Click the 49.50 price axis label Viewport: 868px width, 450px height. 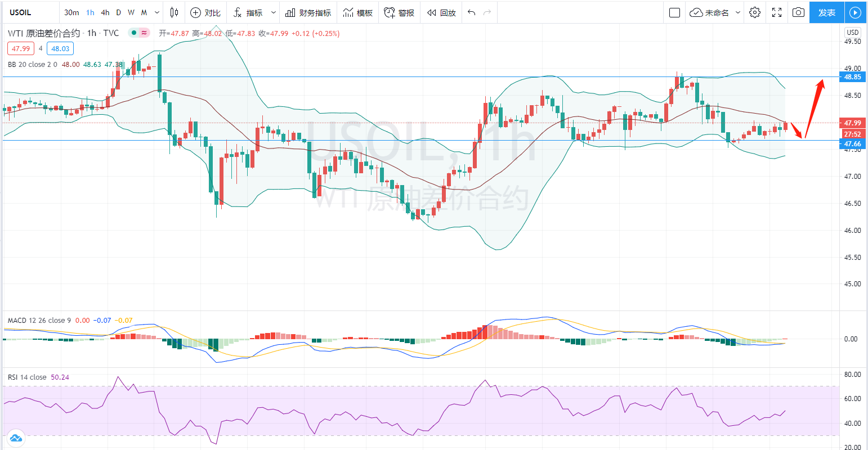pyautogui.click(x=853, y=42)
